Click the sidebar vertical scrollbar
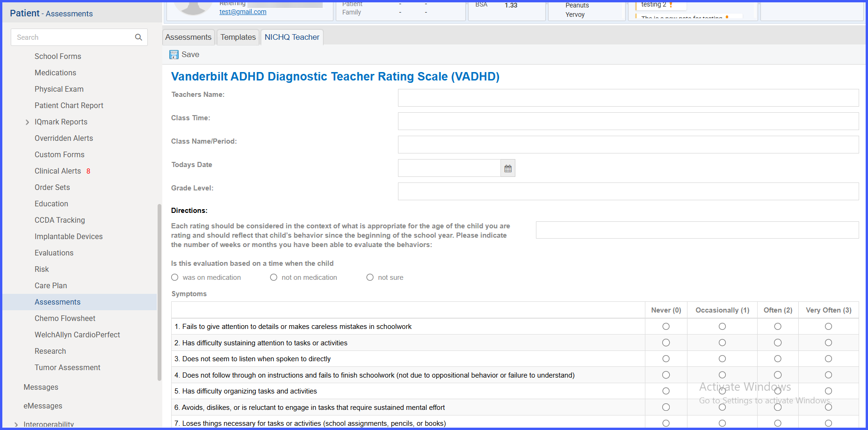868x430 pixels. coord(159,292)
